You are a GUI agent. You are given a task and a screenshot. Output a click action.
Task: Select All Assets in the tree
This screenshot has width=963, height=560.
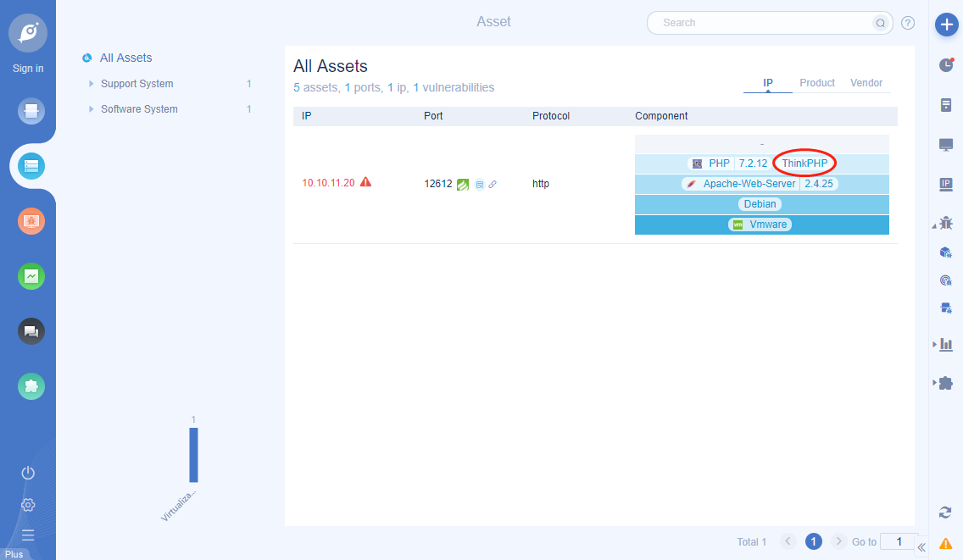click(x=126, y=58)
